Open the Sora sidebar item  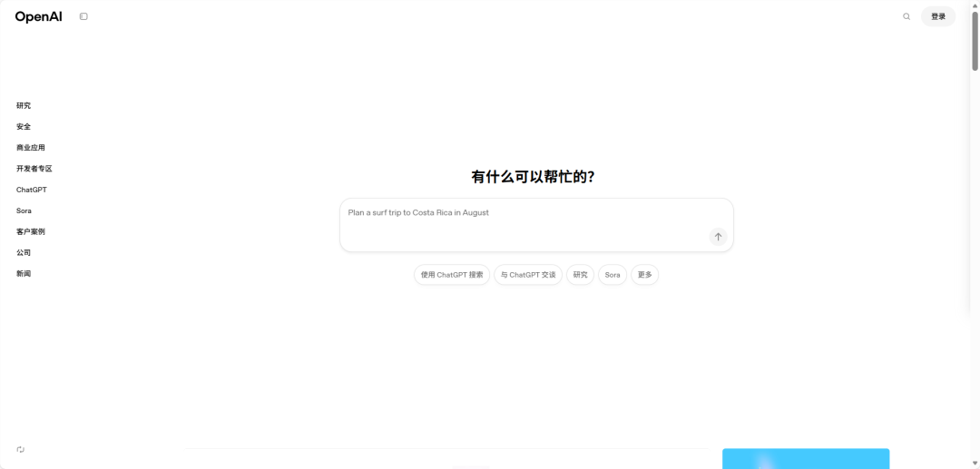pos(24,211)
